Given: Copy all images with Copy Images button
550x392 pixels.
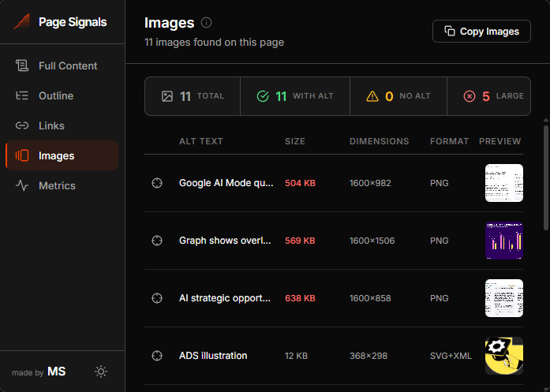Looking at the screenshot, I should (481, 32).
